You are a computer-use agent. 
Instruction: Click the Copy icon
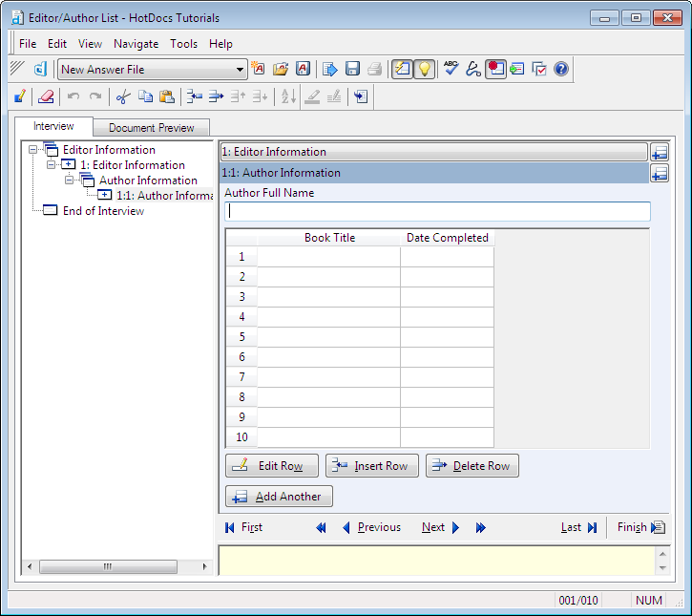coord(145,96)
